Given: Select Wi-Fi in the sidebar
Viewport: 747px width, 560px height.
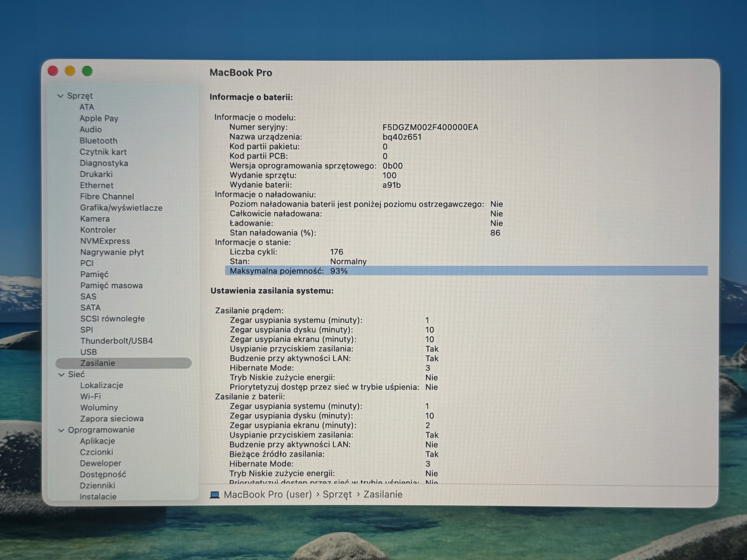Looking at the screenshot, I should click(90, 397).
